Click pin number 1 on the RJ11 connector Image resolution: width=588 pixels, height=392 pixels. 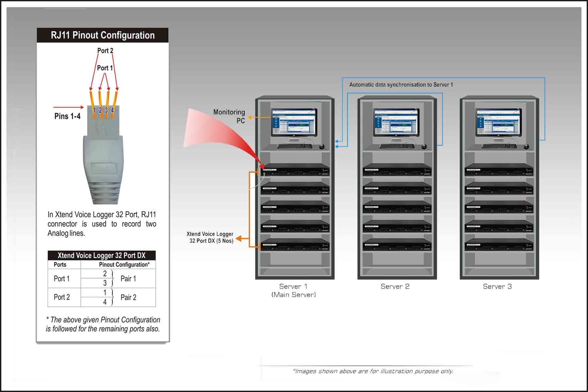[94, 110]
